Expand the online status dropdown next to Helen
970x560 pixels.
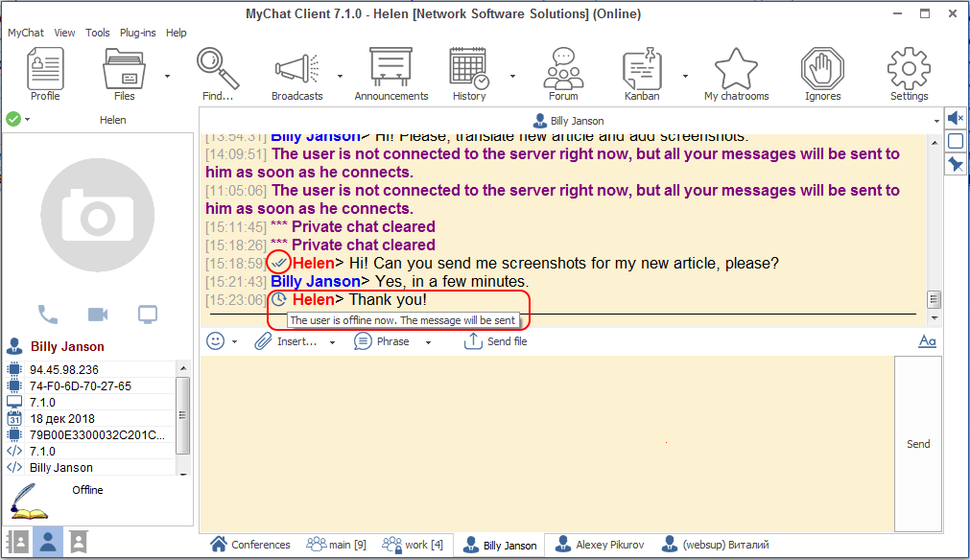click(28, 120)
